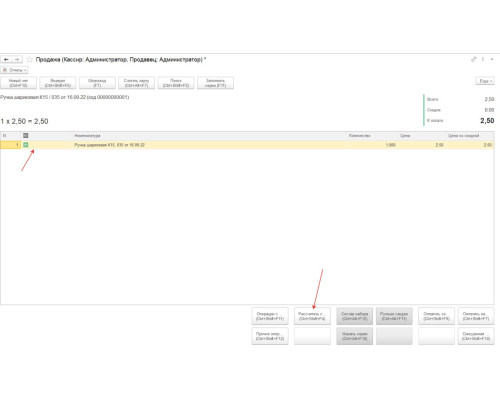Go back with the left arrow
The width and height of the screenshot is (500, 400).
click(x=6, y=59)
